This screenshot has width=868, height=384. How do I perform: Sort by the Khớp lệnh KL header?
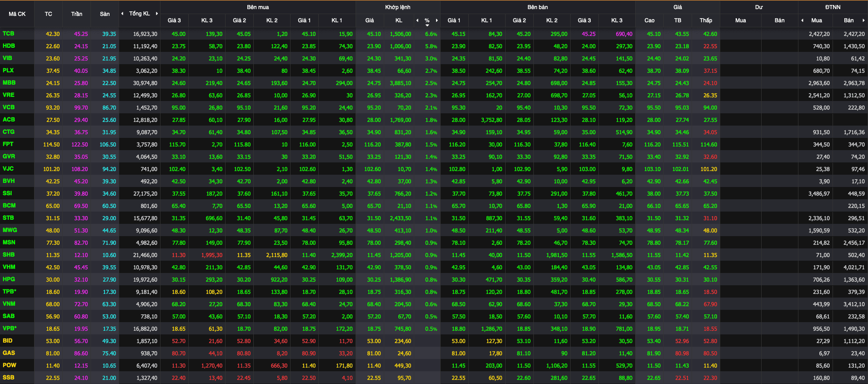coord(399,20)
